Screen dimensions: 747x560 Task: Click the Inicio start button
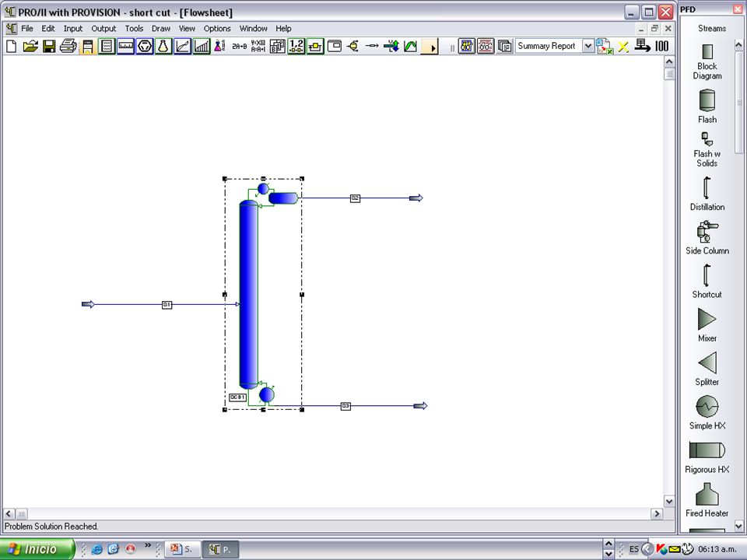point(37,549)
